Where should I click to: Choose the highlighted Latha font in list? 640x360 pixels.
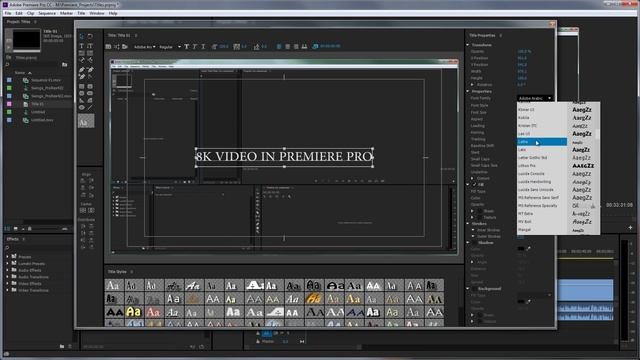tap(542, 142)
